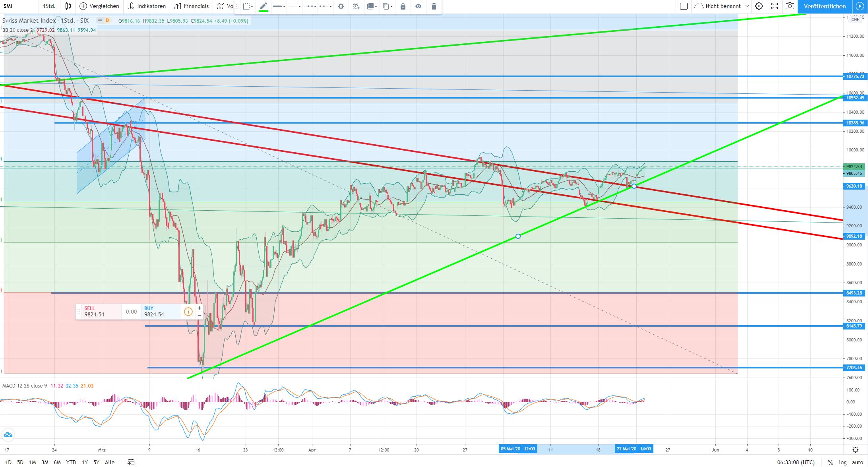Click the go-to-date icon at bottom
868x467 pixels.
coord(131,462)
